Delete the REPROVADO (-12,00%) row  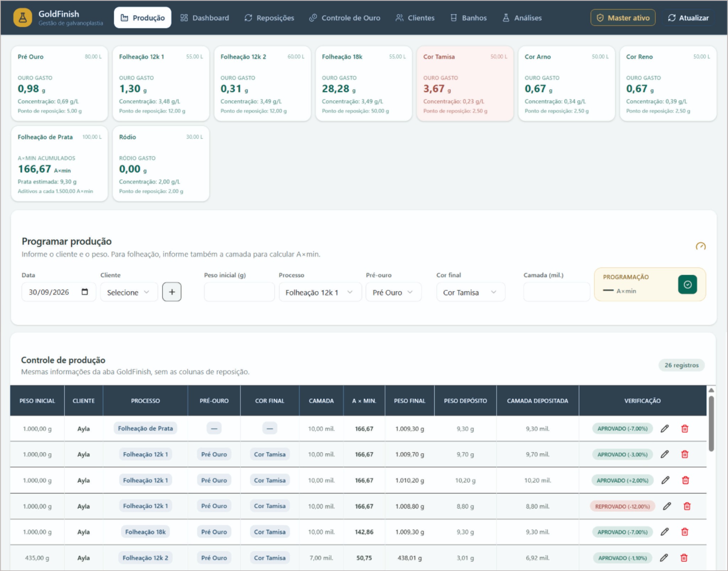pyautogui.click(x=687, y=506)
